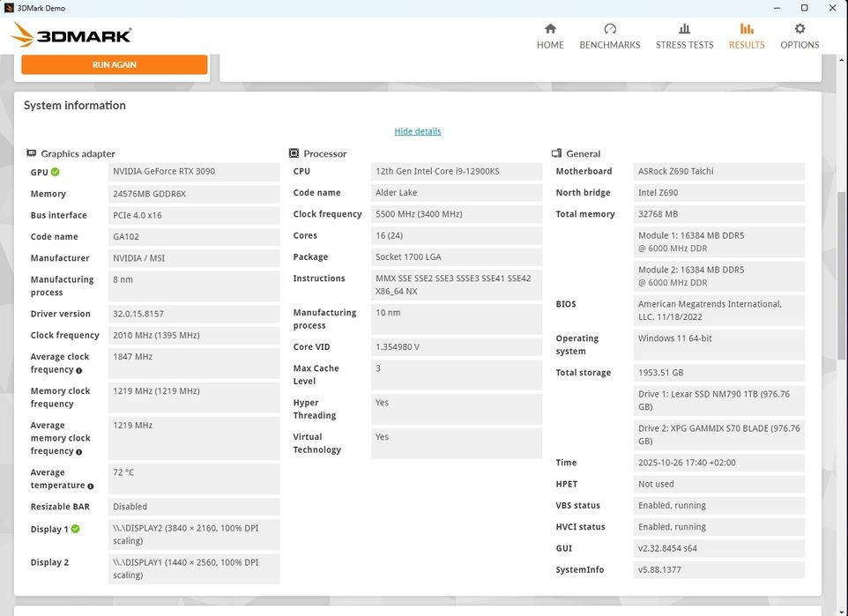Select Drive 2: XPG GAMMIX S70 BLADE value
848x616 pixels.
[x=719, y=434]
